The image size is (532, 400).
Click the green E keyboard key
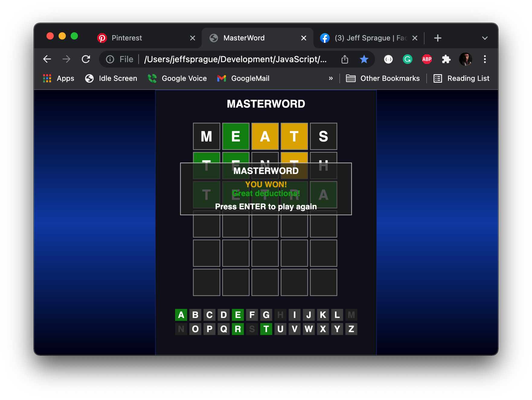pos(238,315)
